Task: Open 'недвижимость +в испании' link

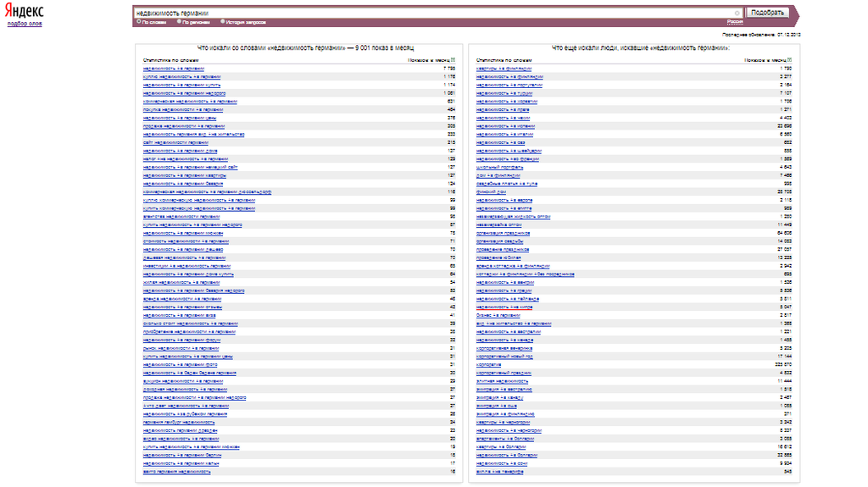Action: click(505, 126)
